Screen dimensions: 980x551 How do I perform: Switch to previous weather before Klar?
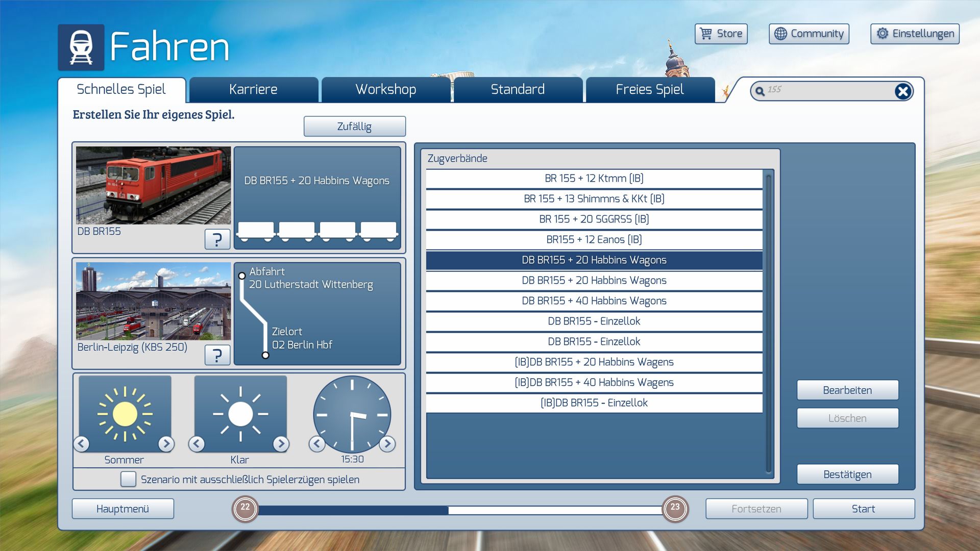(x=197, y=444)
